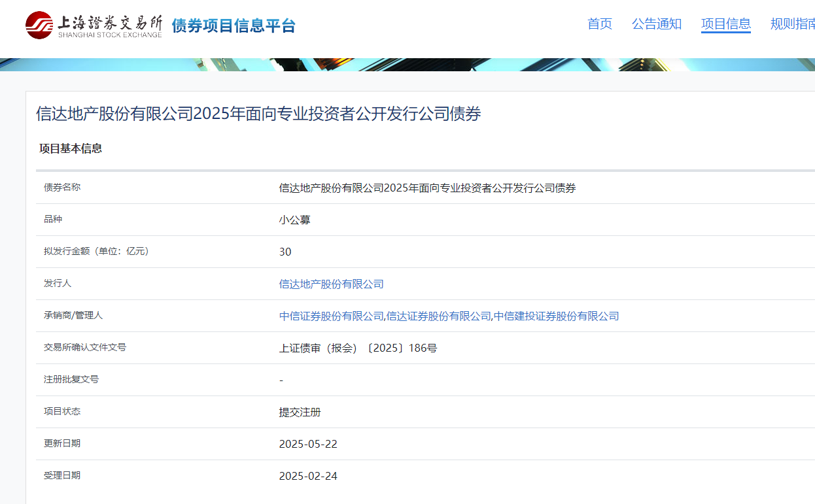
Task: Click the 上海证券交易所 logo text
Action: tap(110, 25)
